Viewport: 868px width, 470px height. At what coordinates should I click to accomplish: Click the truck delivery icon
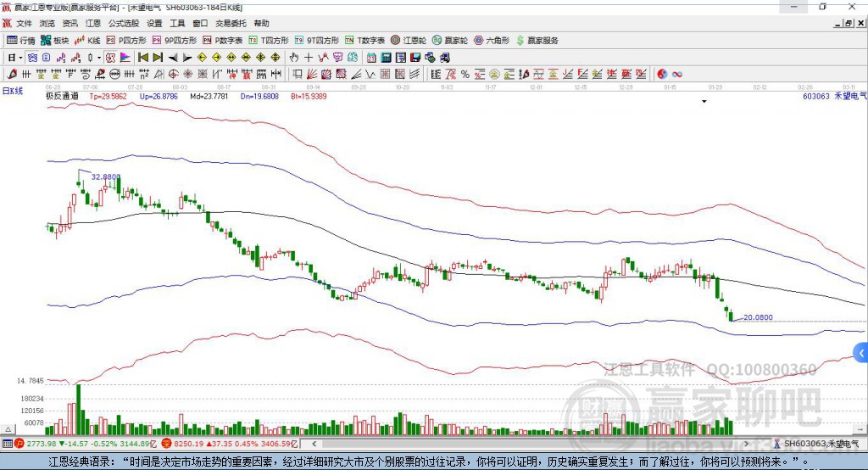(x=444, y=58)
